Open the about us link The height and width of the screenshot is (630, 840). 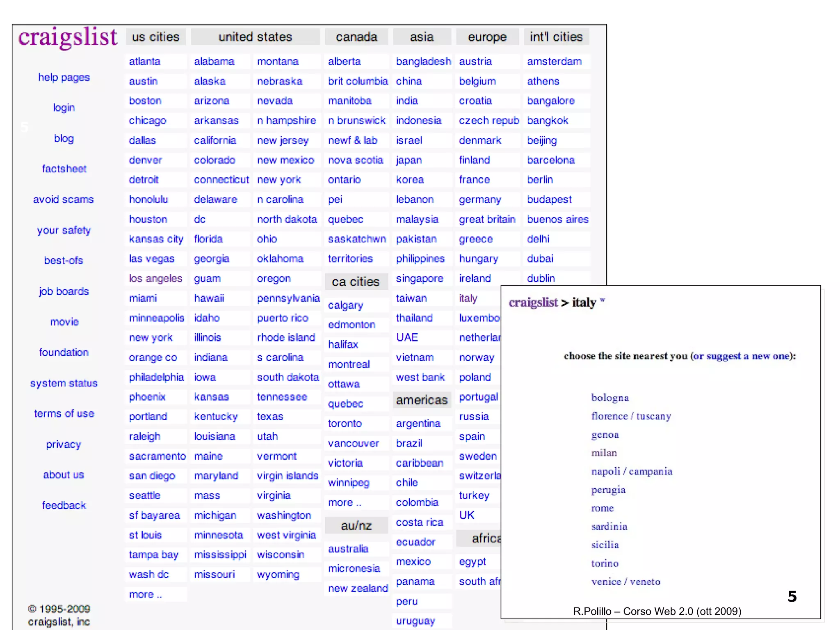click(64, 475)
